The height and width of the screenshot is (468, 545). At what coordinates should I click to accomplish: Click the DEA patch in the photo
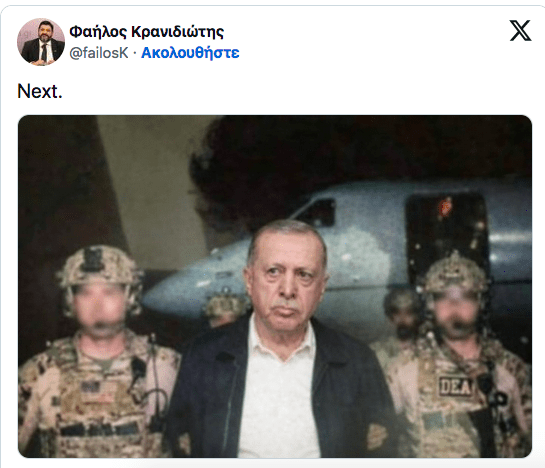(x=456, y=387)
